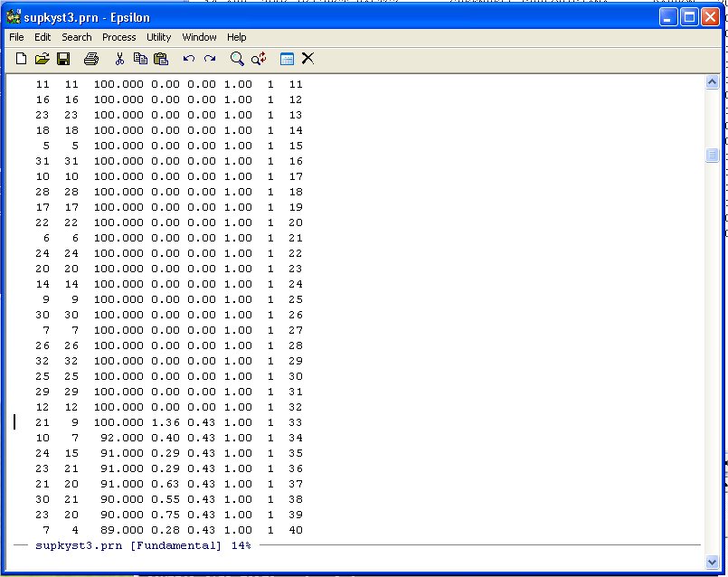Paste using the clipboard icon
728x577 pixels.
[x=161, y=59]
